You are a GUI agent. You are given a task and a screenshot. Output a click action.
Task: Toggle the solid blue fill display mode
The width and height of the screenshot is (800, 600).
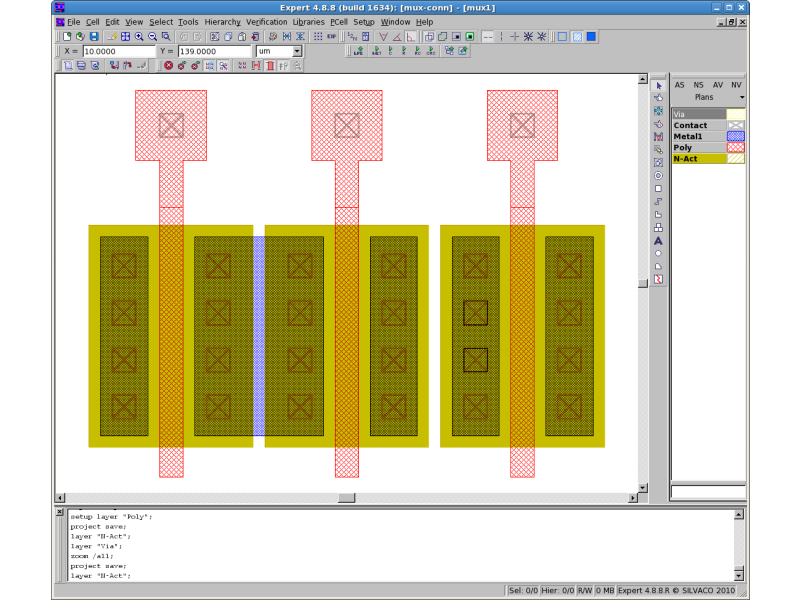[x=591, y=37]
